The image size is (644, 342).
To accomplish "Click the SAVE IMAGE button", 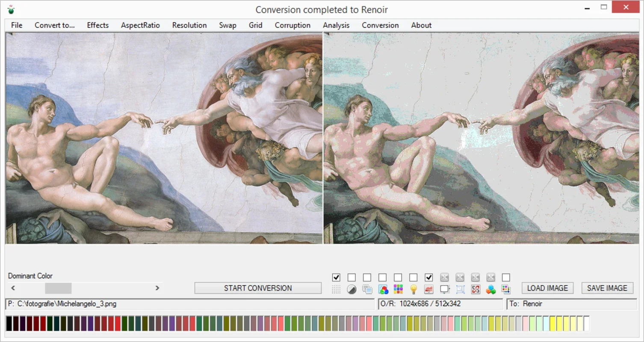I will (x=607, y=288).
